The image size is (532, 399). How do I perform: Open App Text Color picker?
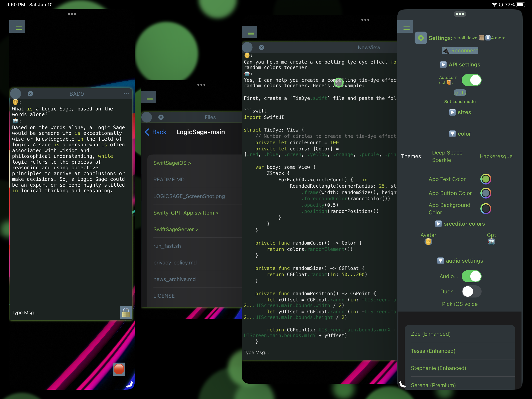point(486,179)
